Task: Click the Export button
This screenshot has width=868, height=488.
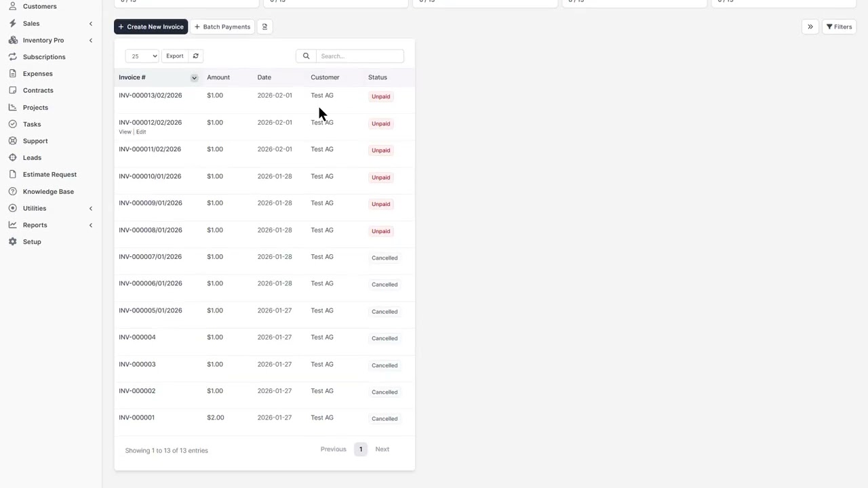Action: click(174, 56)
